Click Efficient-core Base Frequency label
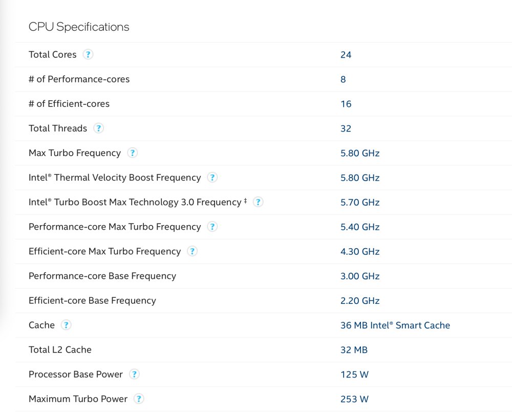The height and width of the screenshot is (420, 512). coord(92,300)
